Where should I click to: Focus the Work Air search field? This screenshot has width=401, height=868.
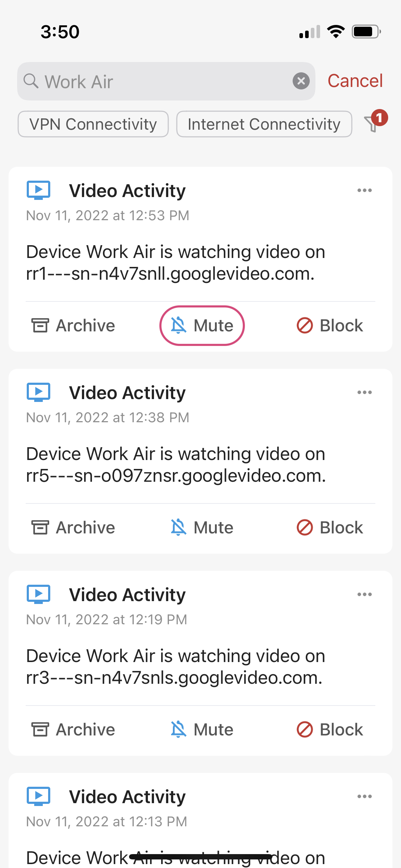point(166,81)
